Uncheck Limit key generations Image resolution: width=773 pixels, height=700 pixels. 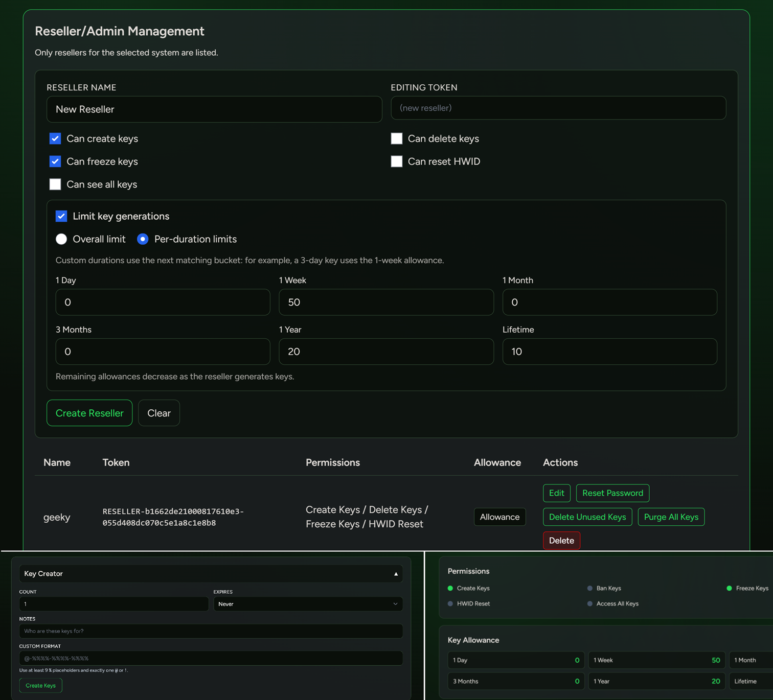61,216
